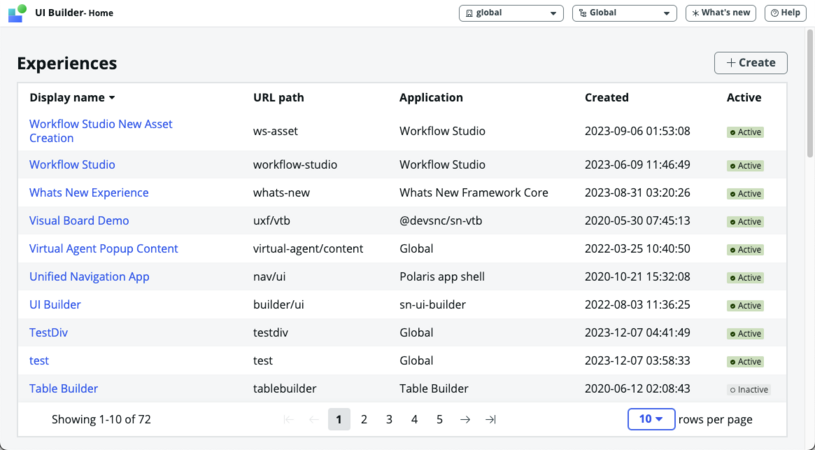Click the @devsnc/sn-vtb application cell
This screenshot has height=450, width=815.
441,221
